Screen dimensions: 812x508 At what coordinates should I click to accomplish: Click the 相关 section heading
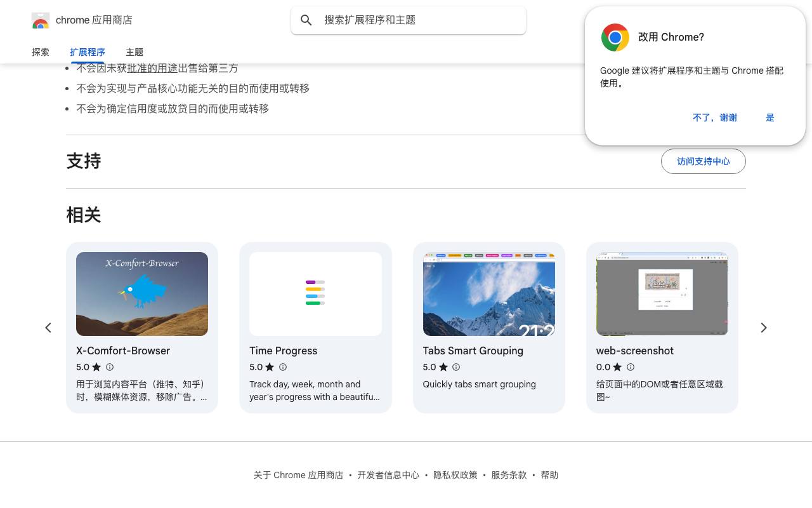(84, 215)
